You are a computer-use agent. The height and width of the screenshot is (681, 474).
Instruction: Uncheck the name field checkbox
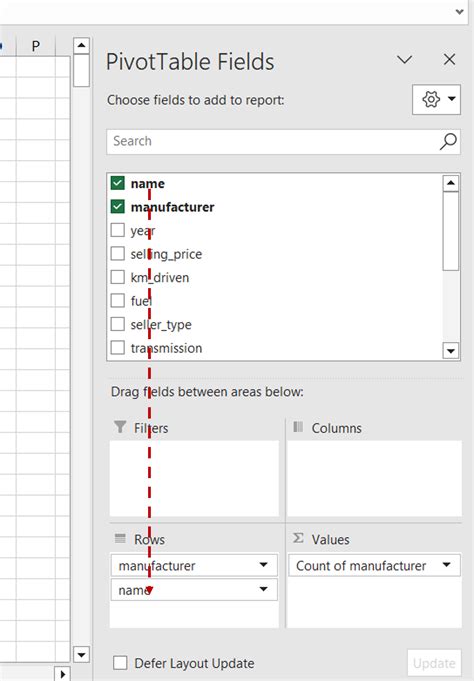[x=118, y=183]
